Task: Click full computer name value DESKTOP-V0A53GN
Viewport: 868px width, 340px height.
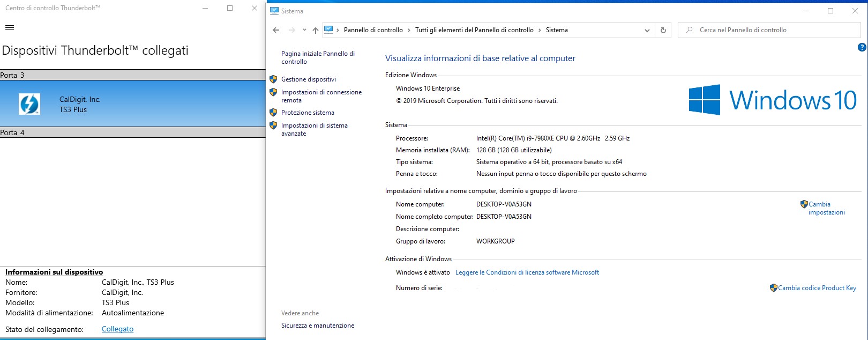Action: pyautogui.click(x=504, y=217)
